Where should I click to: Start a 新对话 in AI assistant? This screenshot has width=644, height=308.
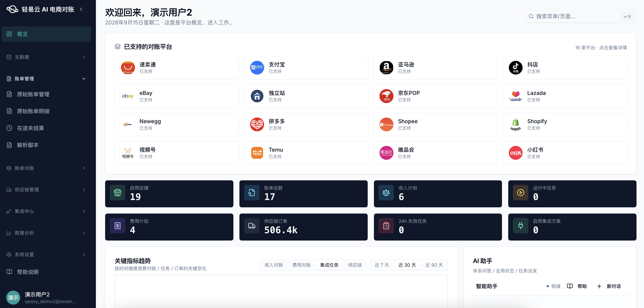(609, 286)
